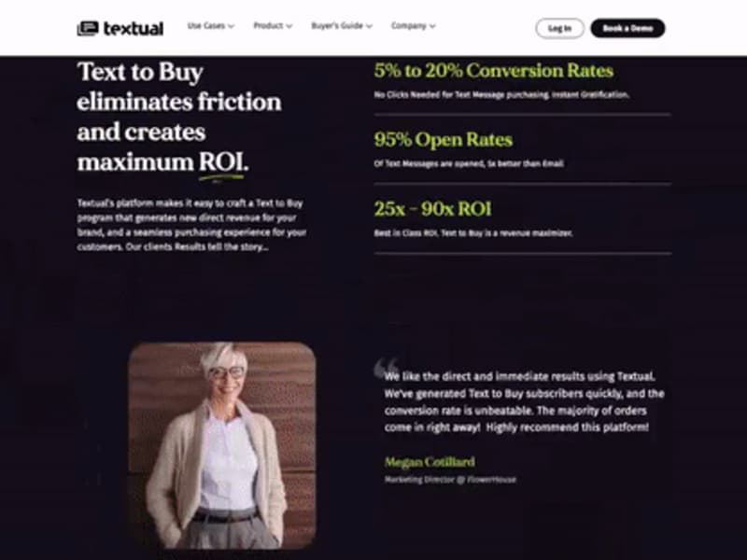Click the 'Best in Class ROI' description line
Screen dimensions: 747x560
(473, 233)
